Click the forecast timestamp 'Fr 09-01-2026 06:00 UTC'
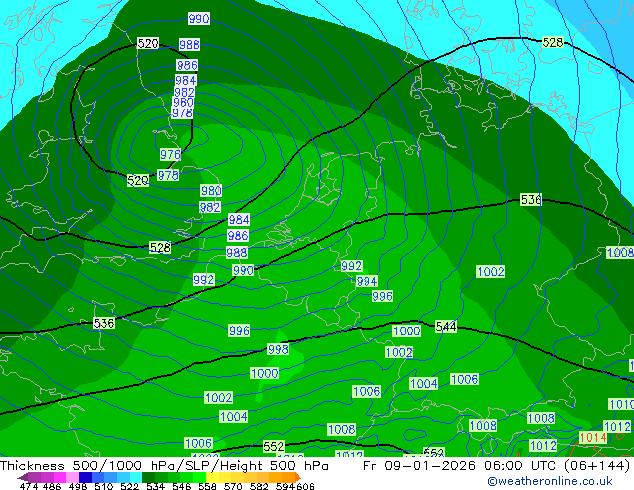634x490 pixels. [x=461, y=466]
